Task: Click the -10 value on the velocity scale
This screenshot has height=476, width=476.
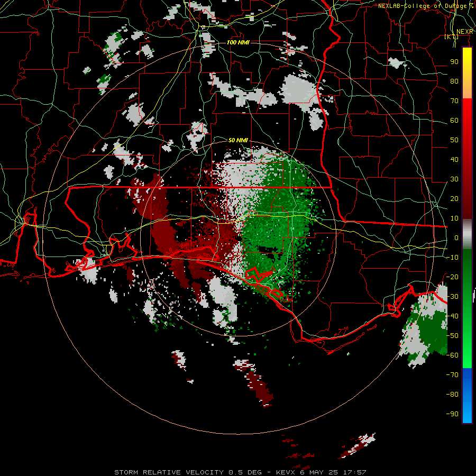Action: pyautogui.click(x=452, y=258)
